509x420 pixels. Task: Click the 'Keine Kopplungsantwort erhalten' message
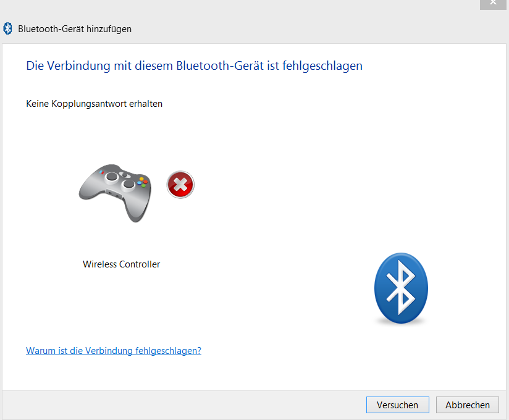click(94, 104)
